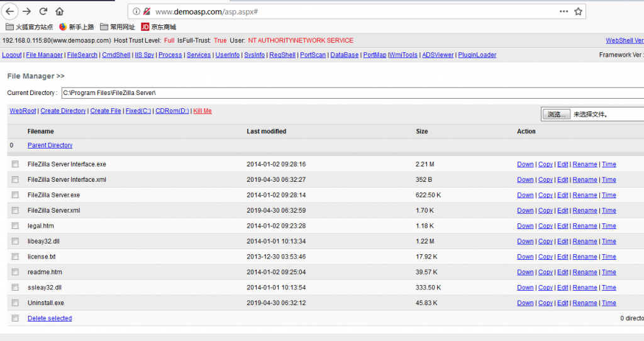This screenshot has height=341, width=644.
Task: Click the WebShell Ver link
Action: 625,40
